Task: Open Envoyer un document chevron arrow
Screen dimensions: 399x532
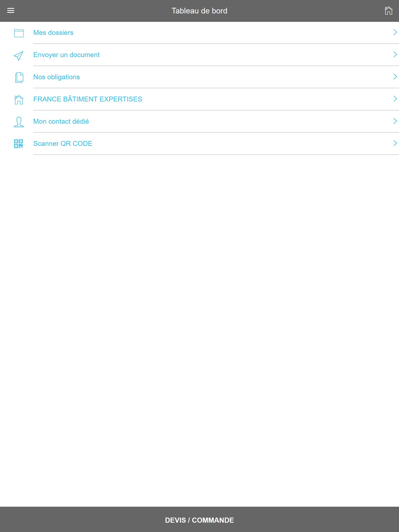Action: coord(395,54)
